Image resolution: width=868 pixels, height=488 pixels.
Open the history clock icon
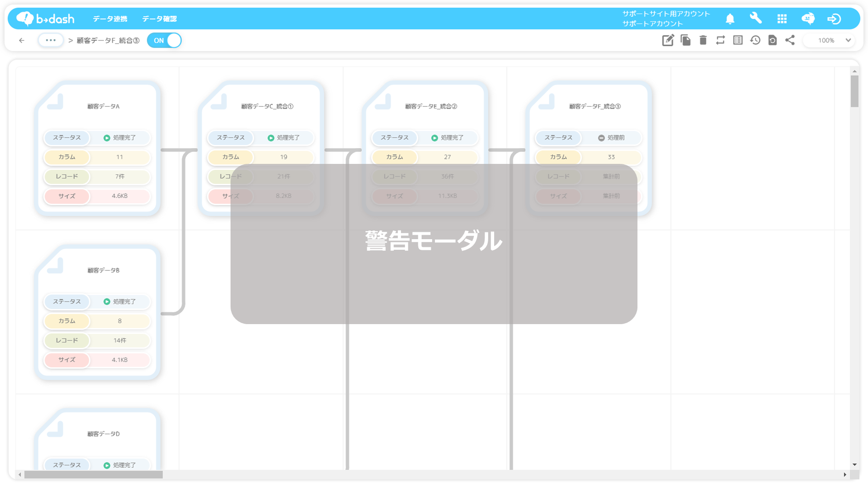[x=755, y=40]
